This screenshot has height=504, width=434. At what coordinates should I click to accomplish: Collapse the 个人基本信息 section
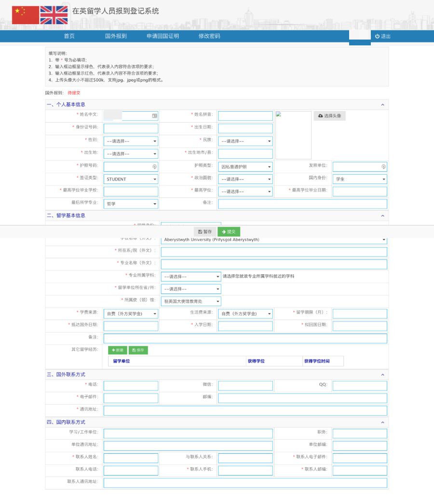tap(382, 105)
